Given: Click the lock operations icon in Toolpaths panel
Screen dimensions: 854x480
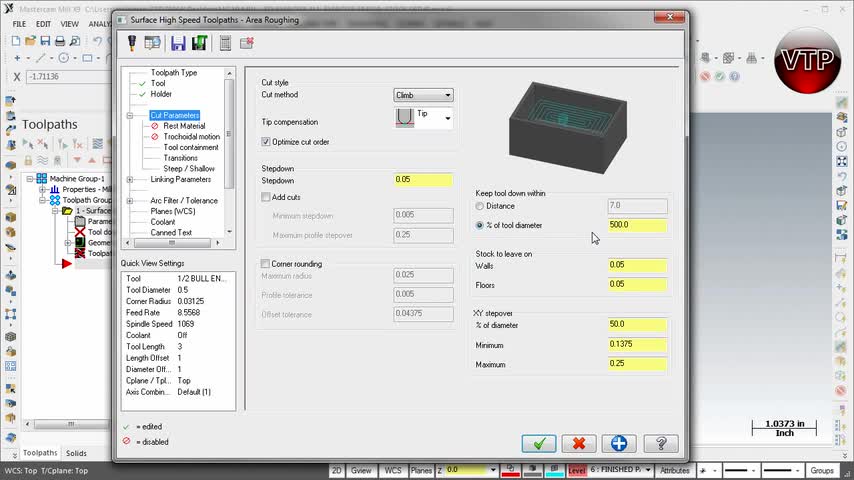Looking at the screenshot, I should click(28, 160).
